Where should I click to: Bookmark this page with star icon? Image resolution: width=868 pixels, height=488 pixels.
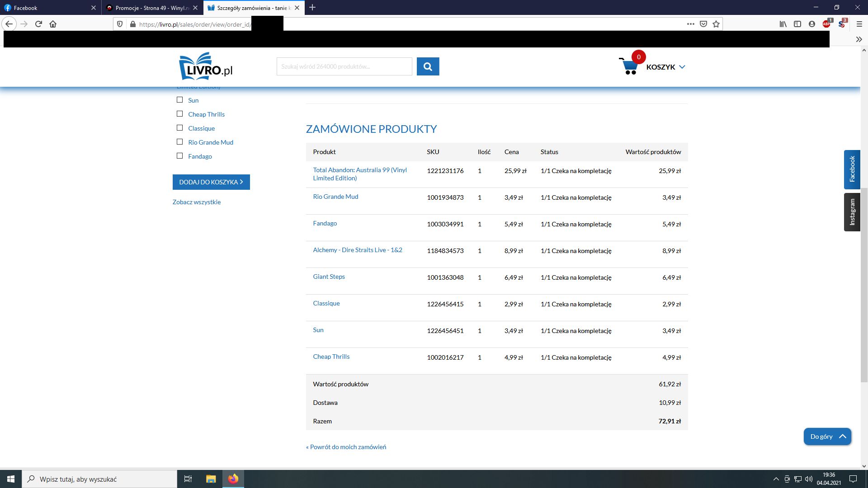tap(716, 24)
